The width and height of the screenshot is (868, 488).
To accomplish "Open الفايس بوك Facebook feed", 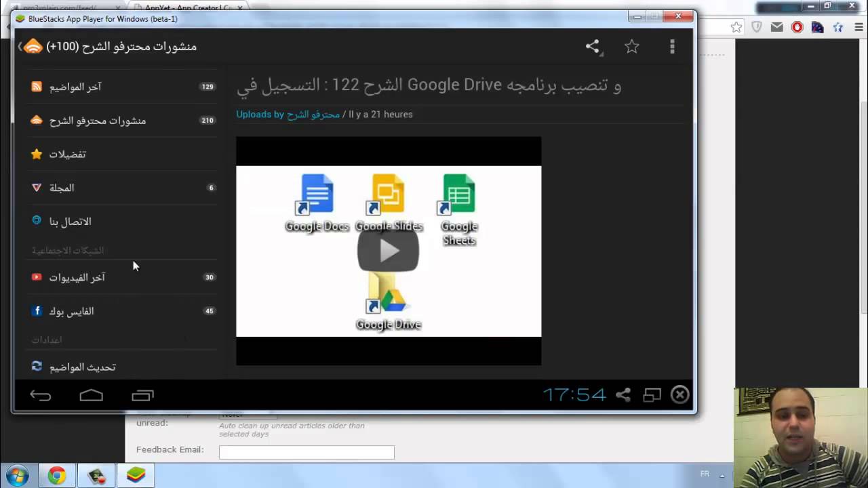I will 123,311.
